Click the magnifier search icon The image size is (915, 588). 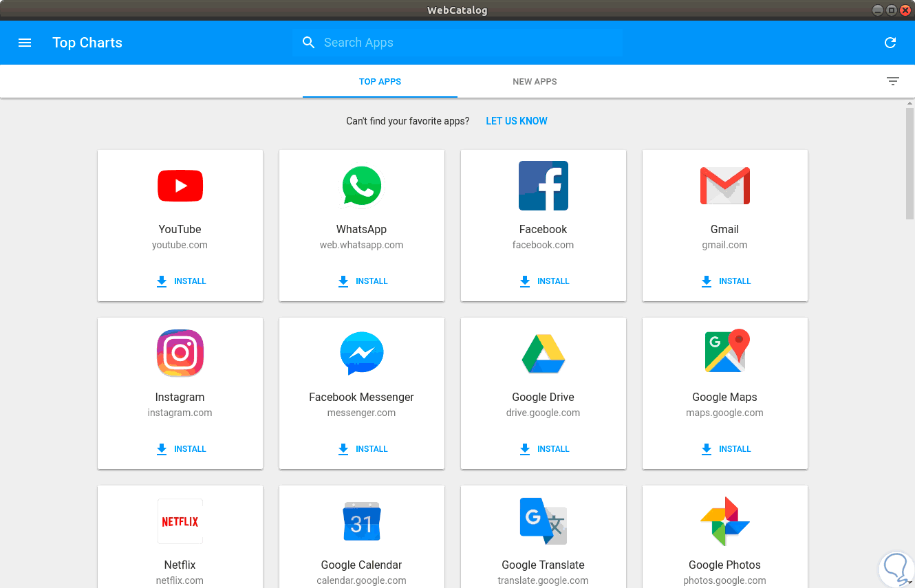click(x=309, y=43)
